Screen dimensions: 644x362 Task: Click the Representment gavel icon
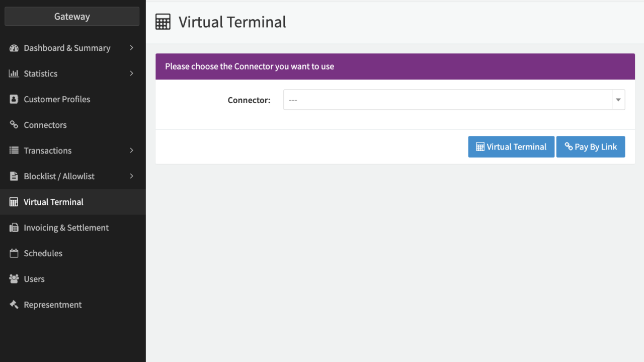(x=14, y=305)
